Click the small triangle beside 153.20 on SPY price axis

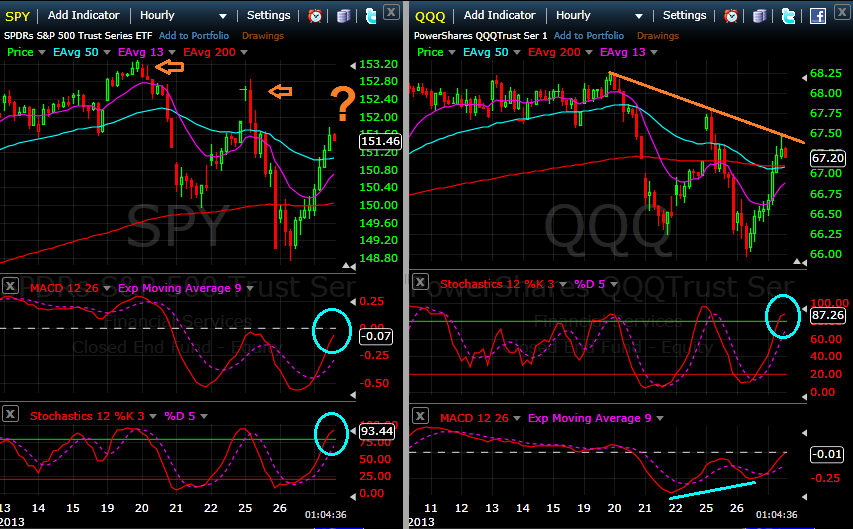tap(353, 65)
